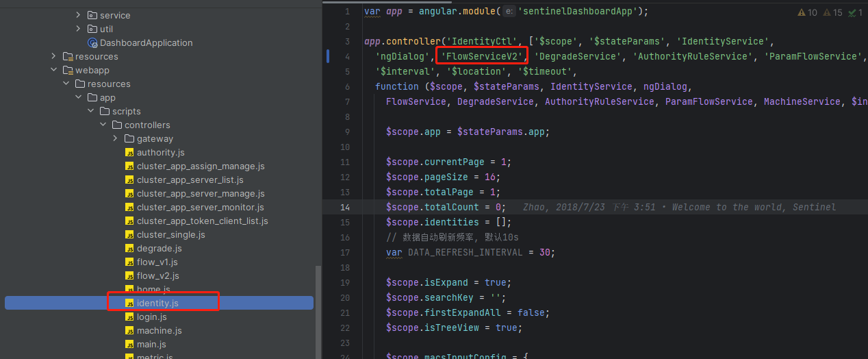
Task: Click the JS file icon beside authority.js
Action: click(129, 152)
